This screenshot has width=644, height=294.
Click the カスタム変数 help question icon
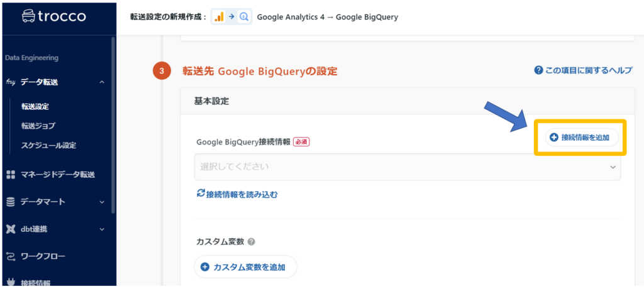pos(251,242)
